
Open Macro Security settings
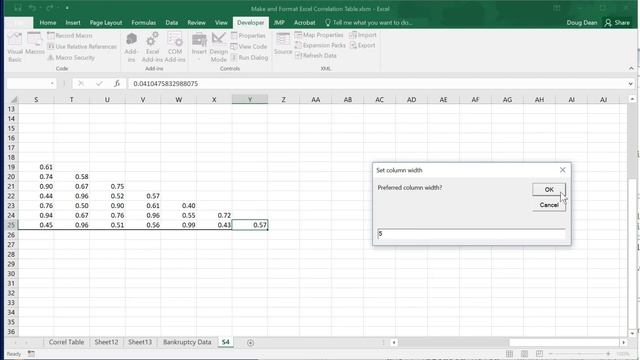[x=71, y=58]
